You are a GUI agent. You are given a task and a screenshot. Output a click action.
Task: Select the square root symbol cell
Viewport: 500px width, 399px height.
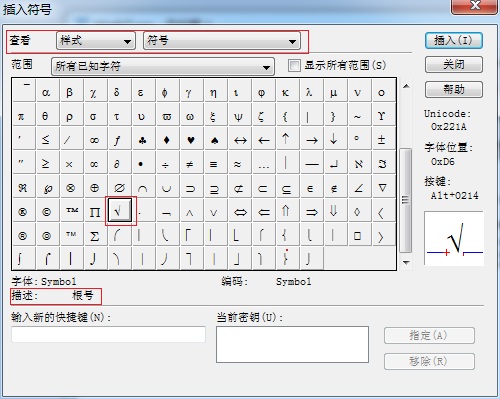[x=120, y=211]
